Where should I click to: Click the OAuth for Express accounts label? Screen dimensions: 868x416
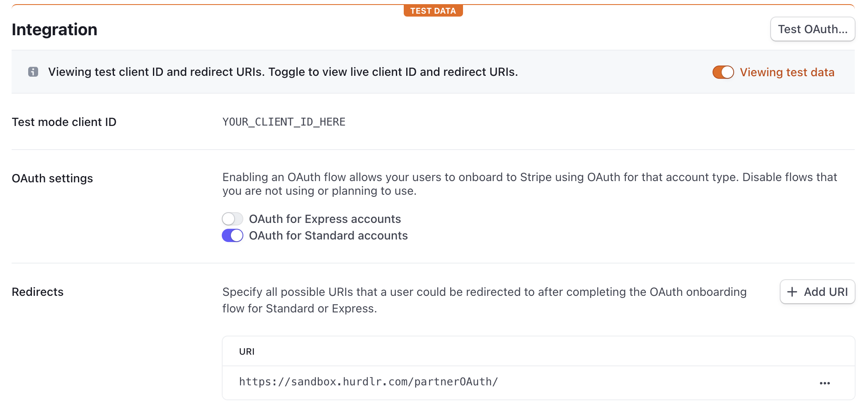point(325,219)
